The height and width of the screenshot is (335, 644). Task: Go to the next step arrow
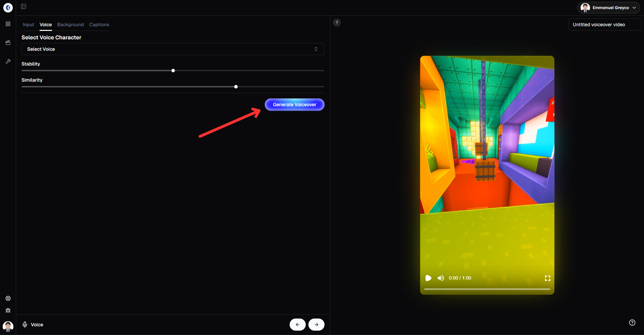(x=316, y=325)
